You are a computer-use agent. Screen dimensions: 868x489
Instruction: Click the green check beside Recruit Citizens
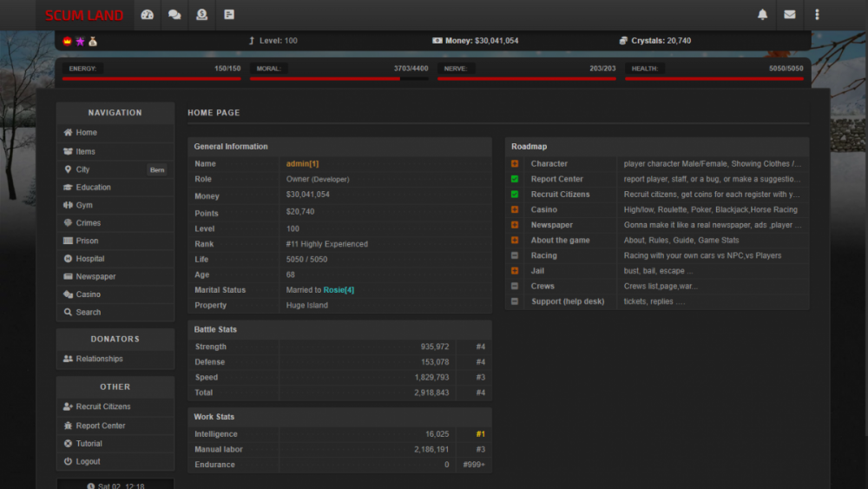pyautogui.click(x=515, y=195)
